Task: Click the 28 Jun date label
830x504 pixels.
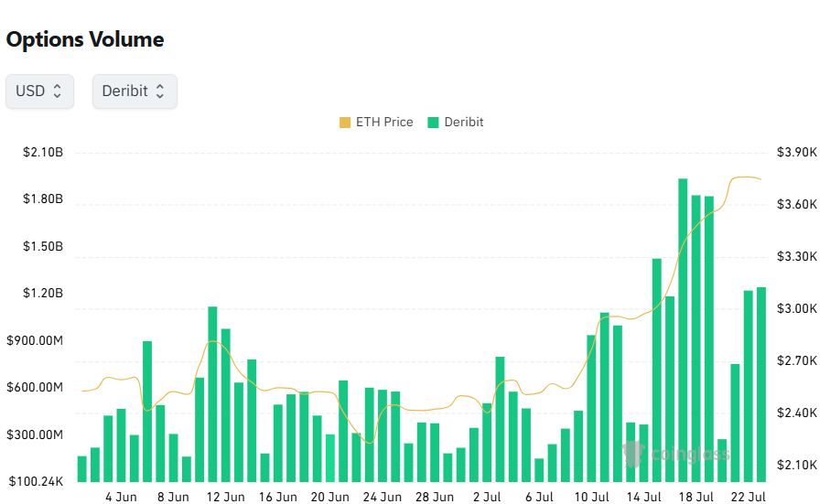Action: [x=435, y=497]
